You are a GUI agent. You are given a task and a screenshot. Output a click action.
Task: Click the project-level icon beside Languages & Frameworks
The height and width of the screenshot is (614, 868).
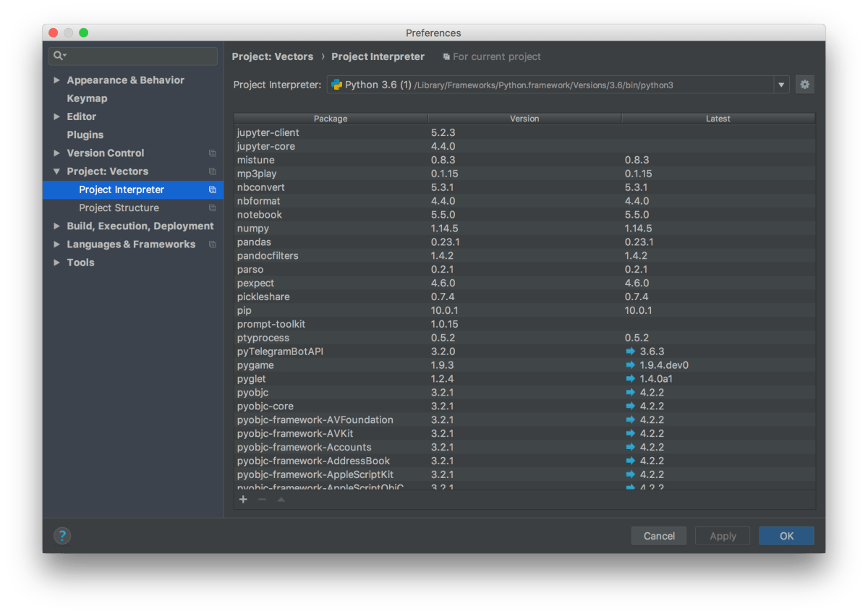point(212,244)
